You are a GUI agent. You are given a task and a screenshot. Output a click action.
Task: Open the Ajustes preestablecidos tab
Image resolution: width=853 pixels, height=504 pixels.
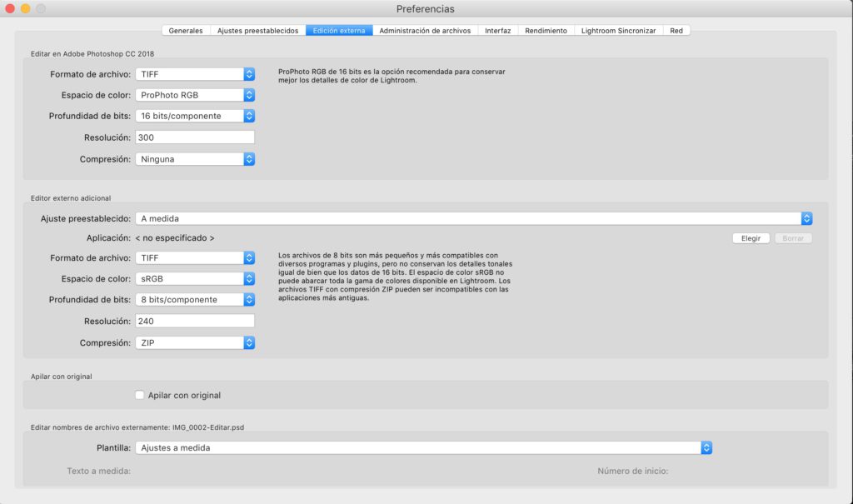click(x=258, y=31)
